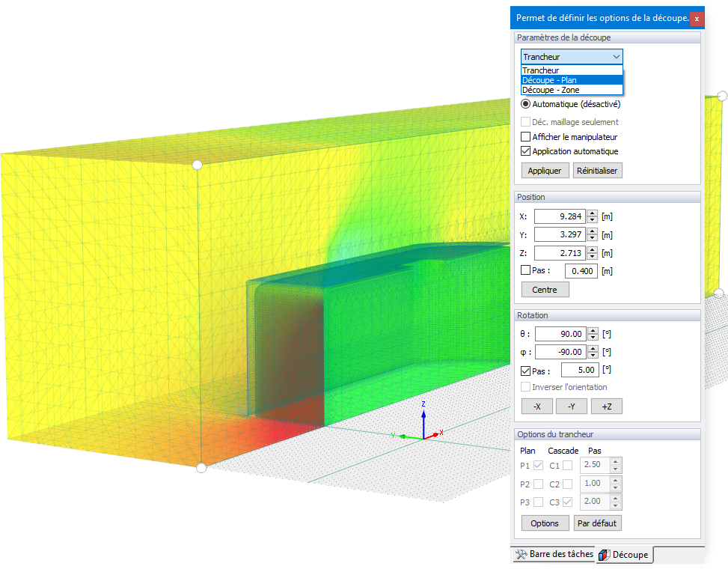Increase X position with spinner up arrow

point(592,213)
